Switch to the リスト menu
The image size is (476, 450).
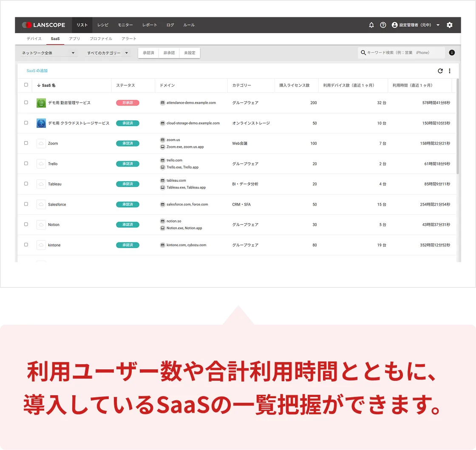pyautogui.click(x=82, y=25)
